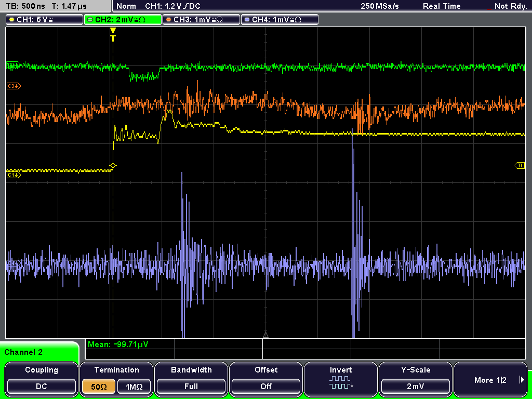Click the Norm trigger mode label
Image resolution: width=532 pixels, height=399 pixels.
(126, 6)
